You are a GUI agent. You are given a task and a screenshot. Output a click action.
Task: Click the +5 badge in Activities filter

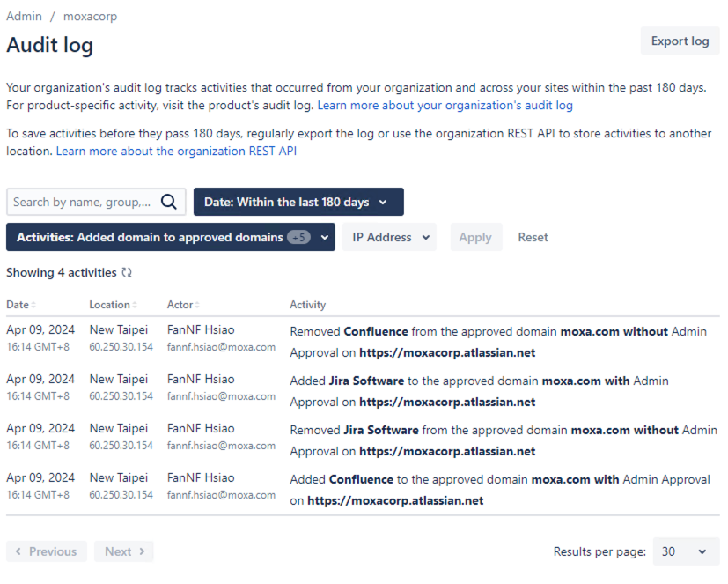(x=298, y=238)
